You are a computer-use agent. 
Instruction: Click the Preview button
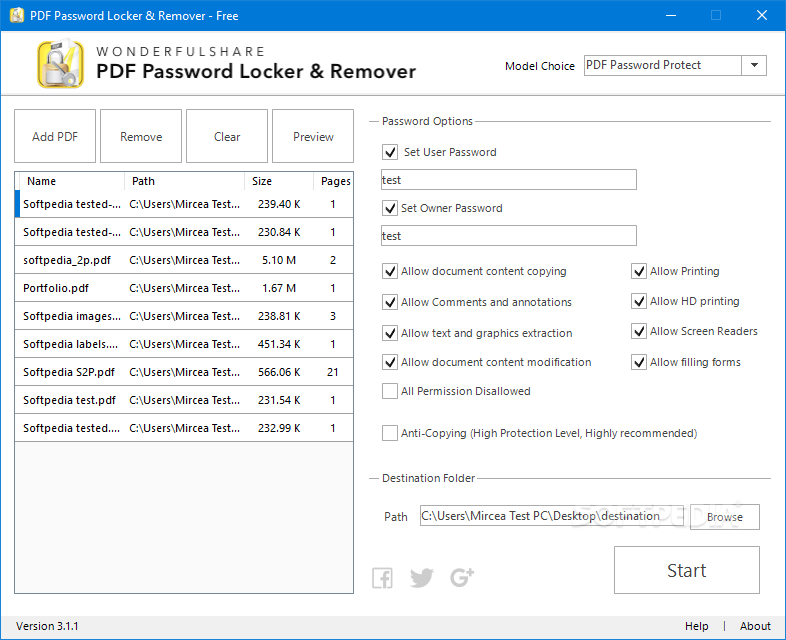point(313,136)
